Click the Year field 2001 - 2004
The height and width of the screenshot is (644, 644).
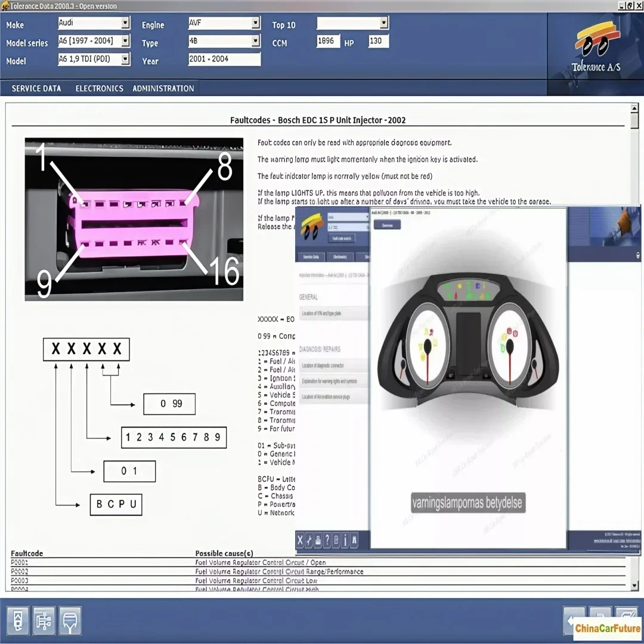[x=224, y=59]
